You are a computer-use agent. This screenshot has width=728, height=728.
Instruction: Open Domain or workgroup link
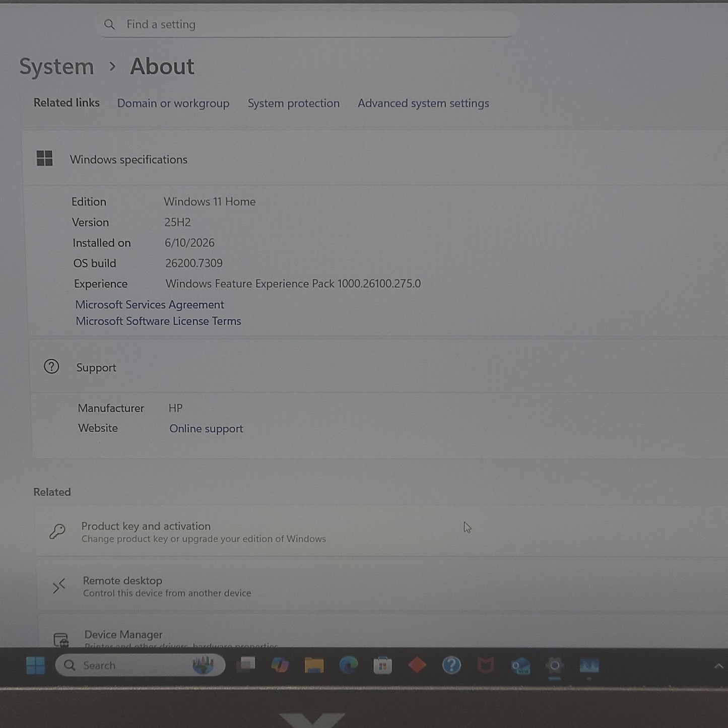173,103
